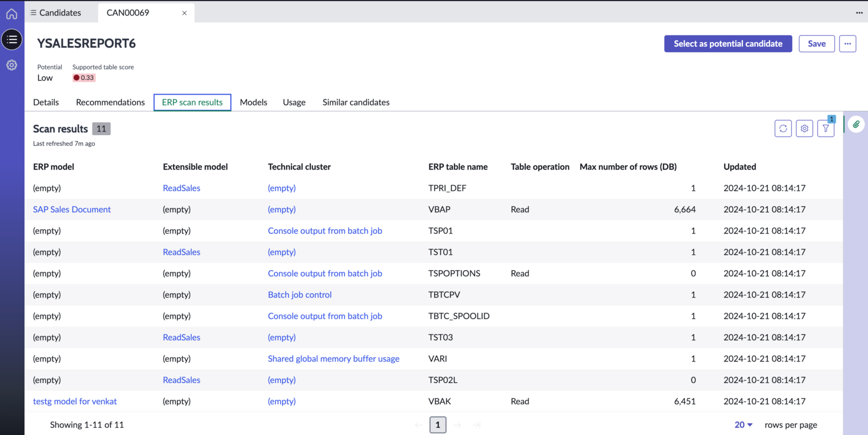This screenshot has height=435, width=868.
Task: Open the attachments paperclip icon
Action: pos(856,124)
